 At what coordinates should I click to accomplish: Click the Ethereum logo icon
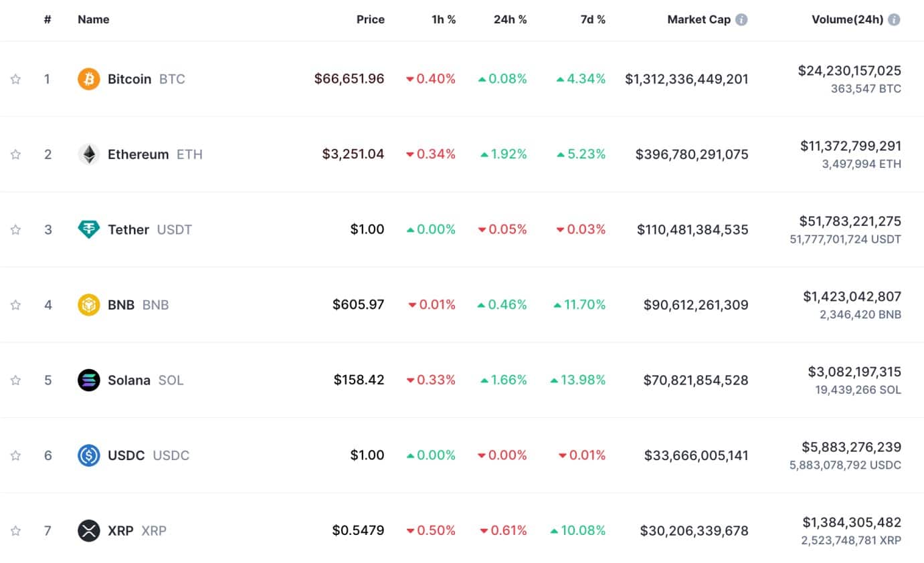point(89,154)
